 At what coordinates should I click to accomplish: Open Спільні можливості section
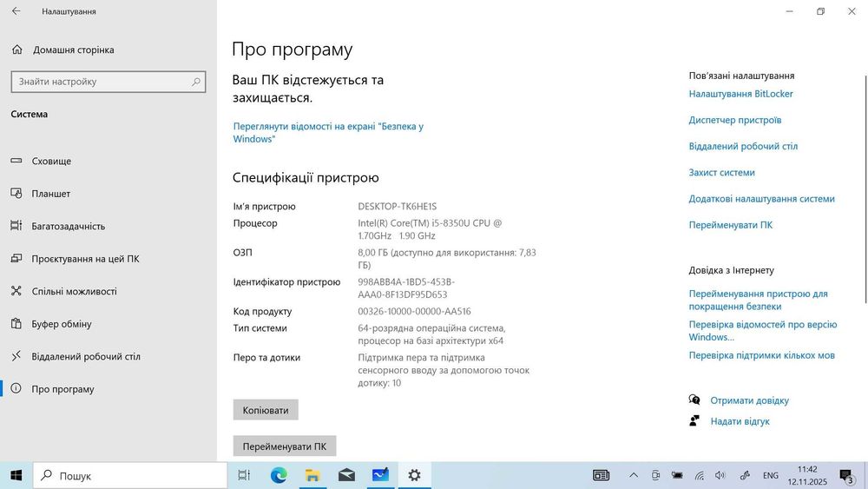coord(108,291)
